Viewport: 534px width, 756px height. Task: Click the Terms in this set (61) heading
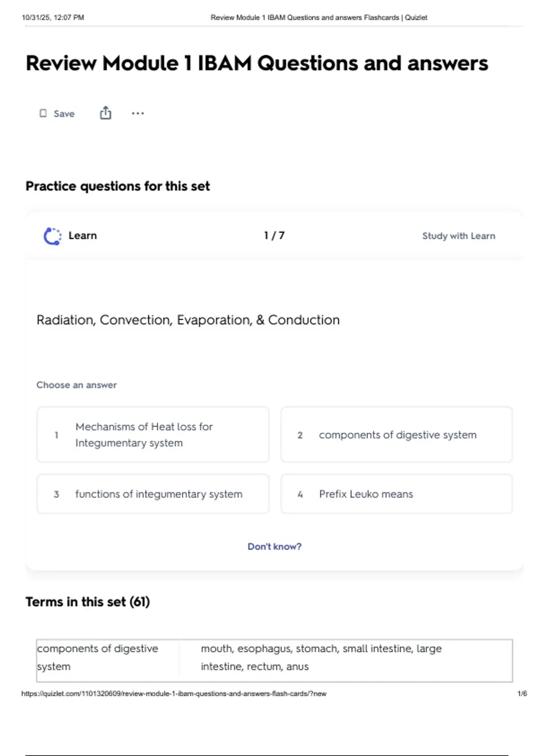click(x=88, y=602)
